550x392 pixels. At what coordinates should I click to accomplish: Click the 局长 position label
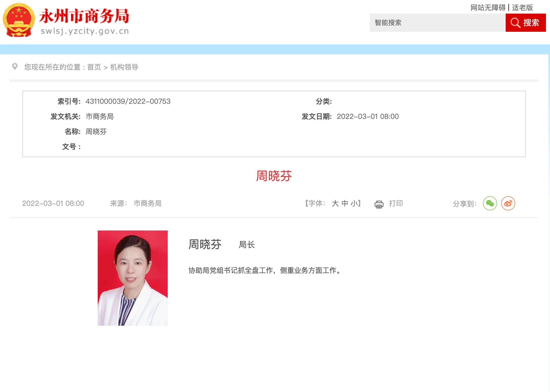[x=247, y=245]
